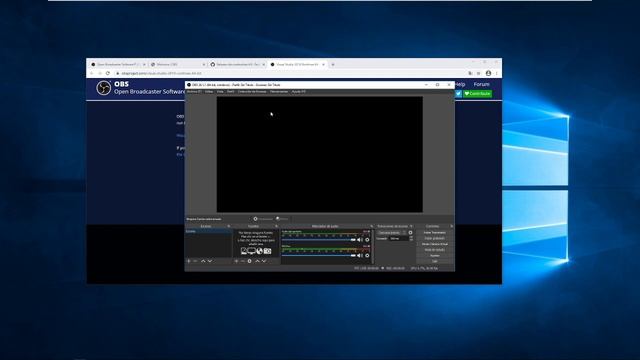Open source properties gear in Fuentes panel
This screenshot has height=360, width=640.
coord(249,261)
